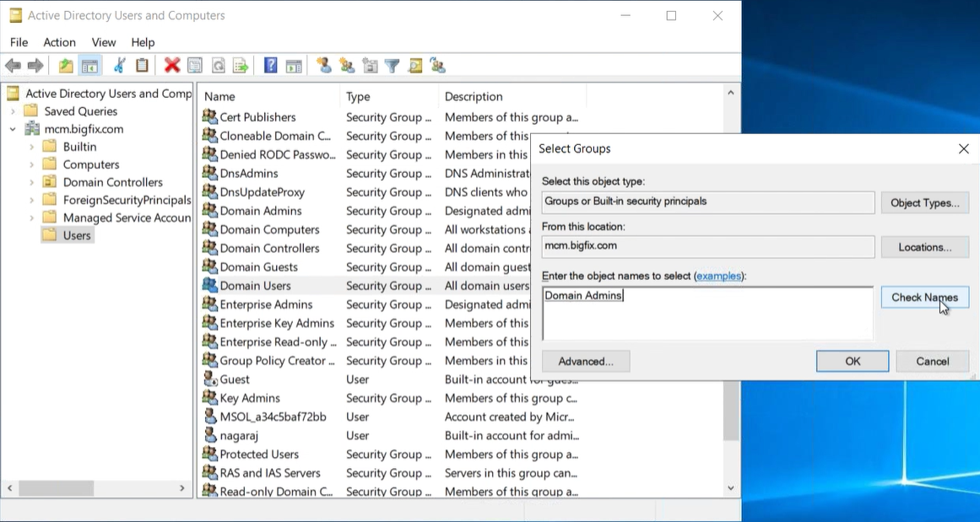Click the examples hyperlink

[719, 276]
